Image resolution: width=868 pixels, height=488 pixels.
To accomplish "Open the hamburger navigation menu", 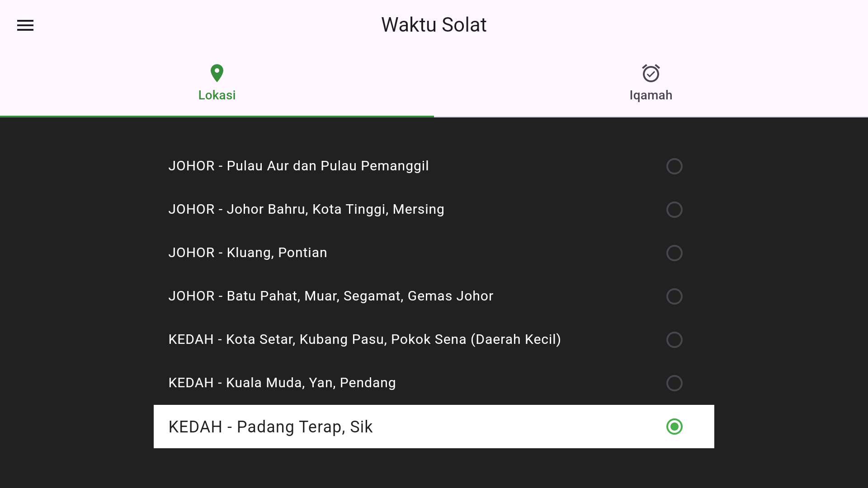I will (x=25, y=25).
